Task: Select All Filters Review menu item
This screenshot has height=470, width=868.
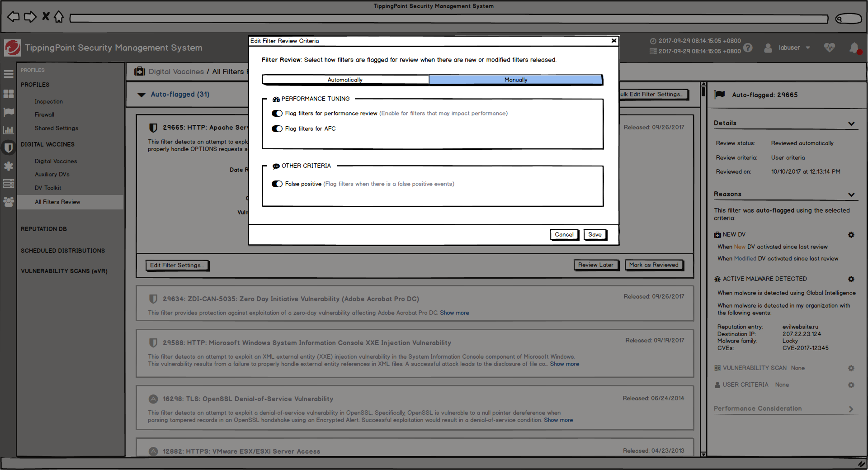Action: pos(70,202)
